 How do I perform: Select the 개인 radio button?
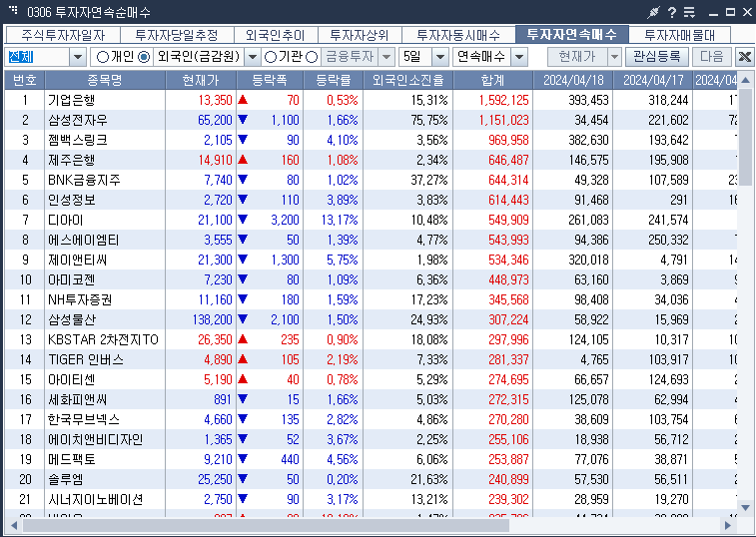coord(103,57)
